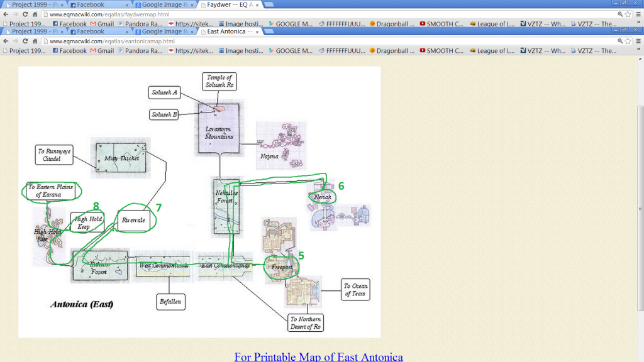Click the faydwermap.html address bar
644x362 pixels.
tap(328, 14)
